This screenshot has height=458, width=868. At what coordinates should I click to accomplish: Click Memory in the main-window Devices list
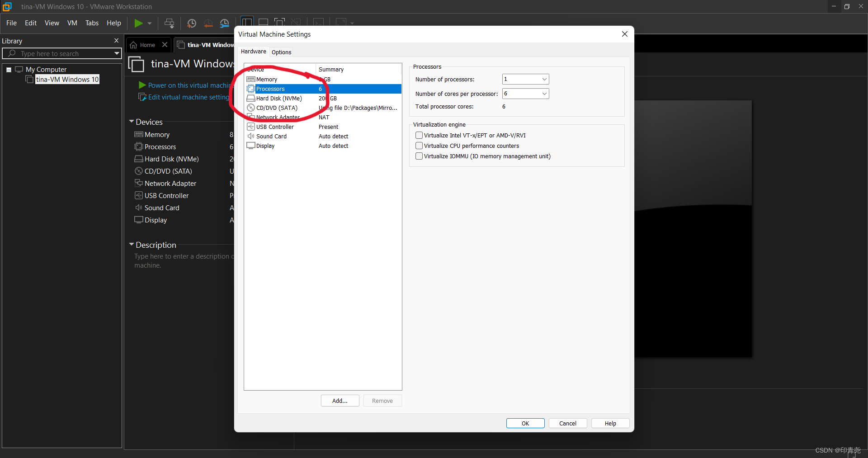click(157, 135)
